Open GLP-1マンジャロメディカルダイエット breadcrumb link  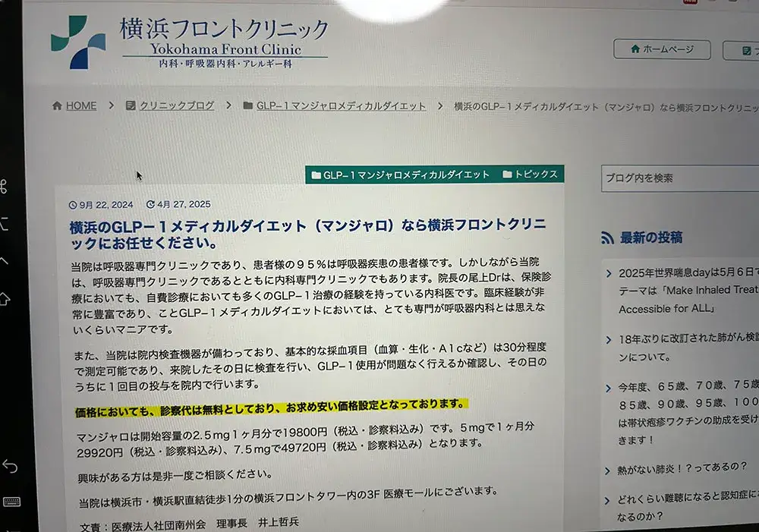pyautogui.click(x=341, y=105)
